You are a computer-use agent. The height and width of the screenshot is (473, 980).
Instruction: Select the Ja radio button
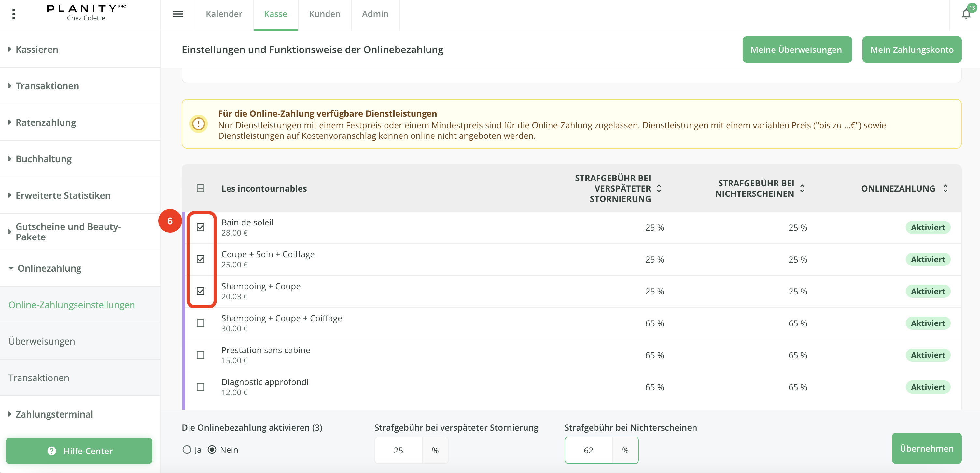point(187,450)
